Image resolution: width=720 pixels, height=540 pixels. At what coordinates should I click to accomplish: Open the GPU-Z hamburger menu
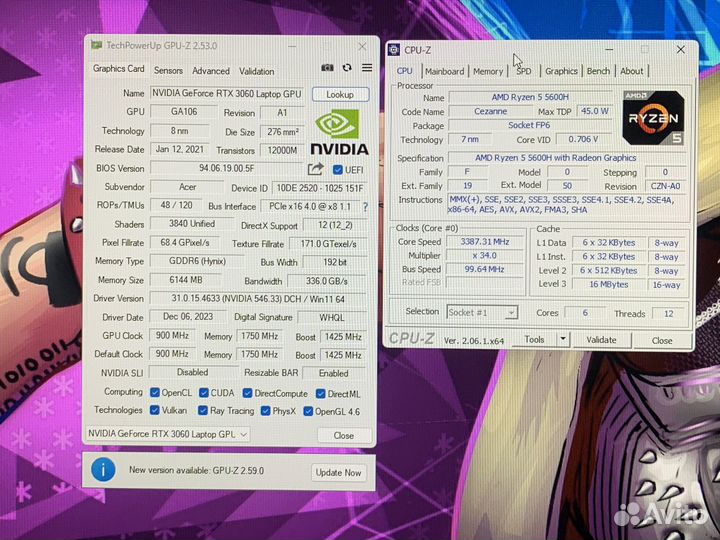(x=367, y=68)
